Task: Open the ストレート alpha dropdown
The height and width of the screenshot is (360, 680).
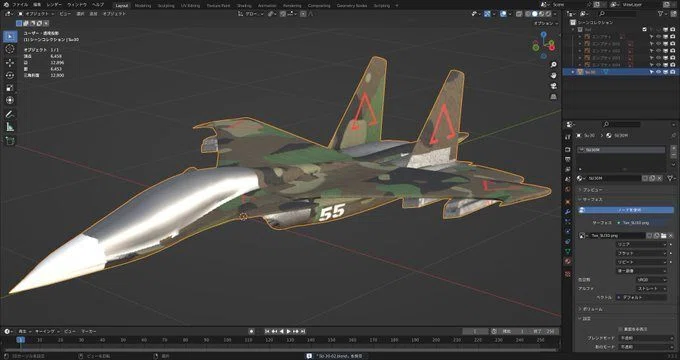Action: coord(651,288)
